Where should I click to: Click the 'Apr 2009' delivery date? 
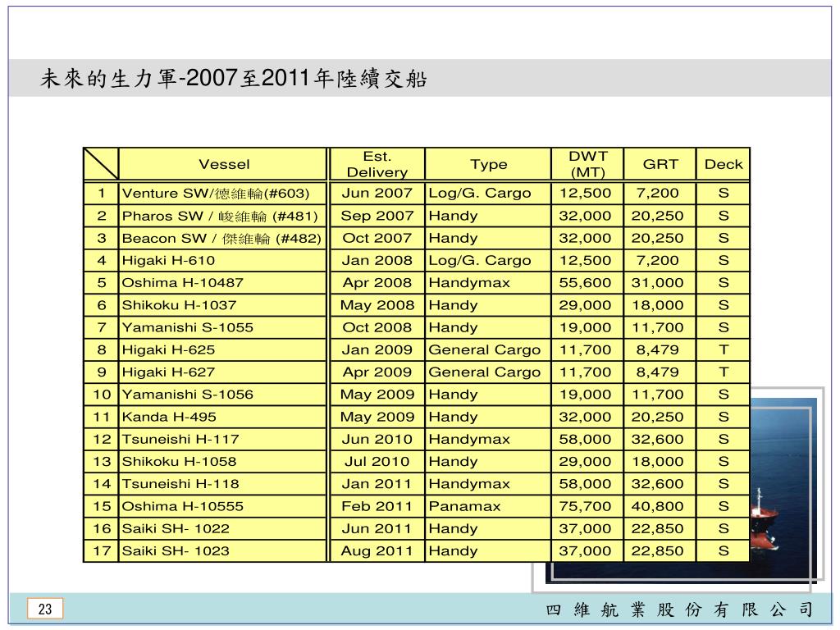pyautogui.click(x=377, y=372)
